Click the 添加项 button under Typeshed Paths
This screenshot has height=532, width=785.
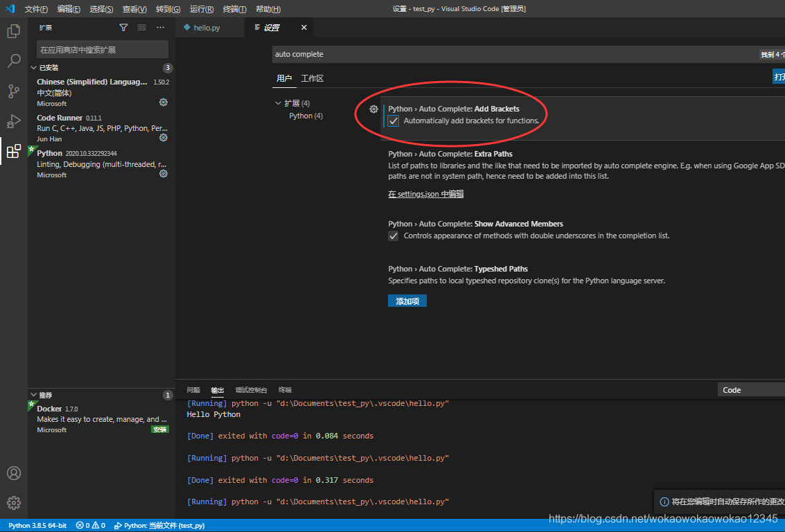point(407,301)
